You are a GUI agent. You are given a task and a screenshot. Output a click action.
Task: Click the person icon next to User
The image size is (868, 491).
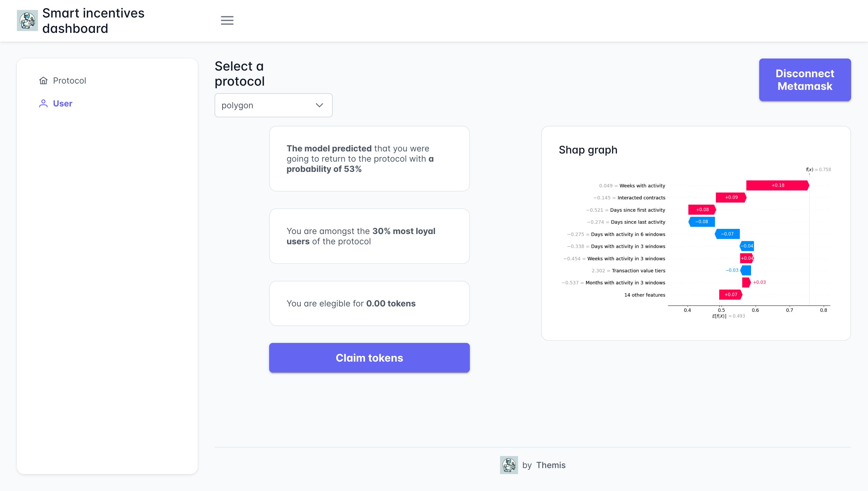[x=43, y=103]
